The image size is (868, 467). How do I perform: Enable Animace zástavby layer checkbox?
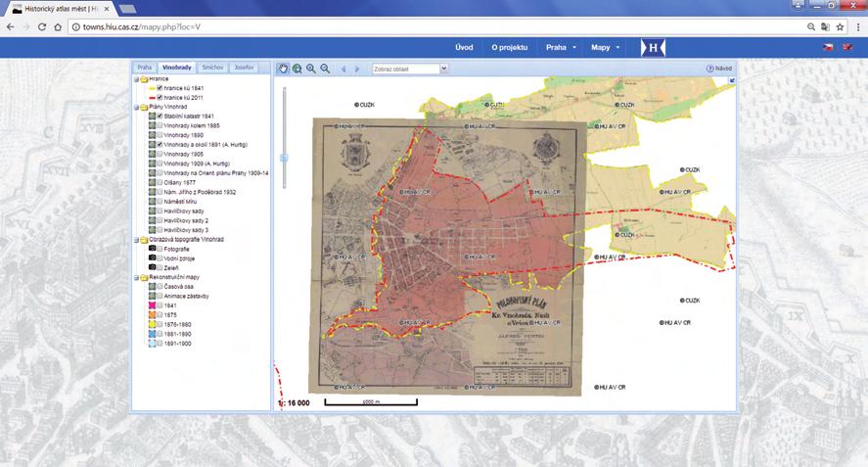(x=160, y=297)
